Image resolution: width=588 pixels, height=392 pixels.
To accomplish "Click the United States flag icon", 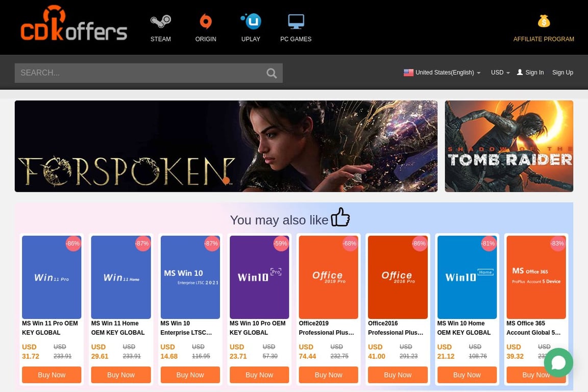I will 408,72.
